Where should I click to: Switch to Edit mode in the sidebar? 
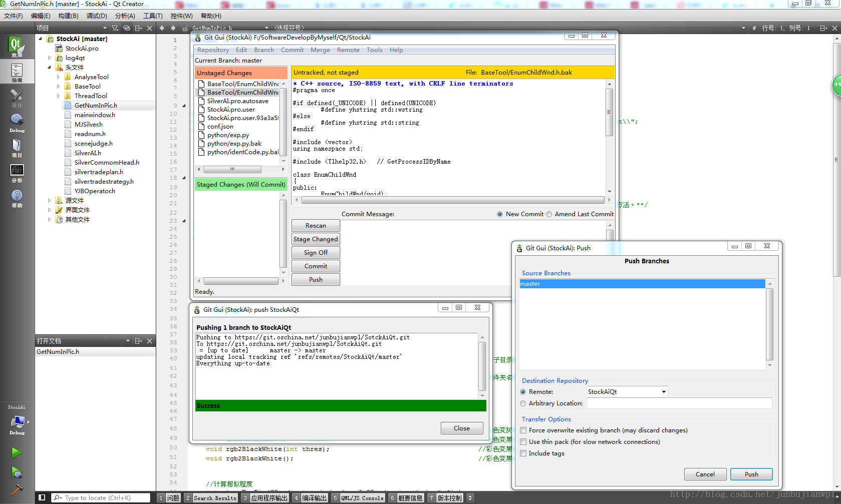click(17, 73)
